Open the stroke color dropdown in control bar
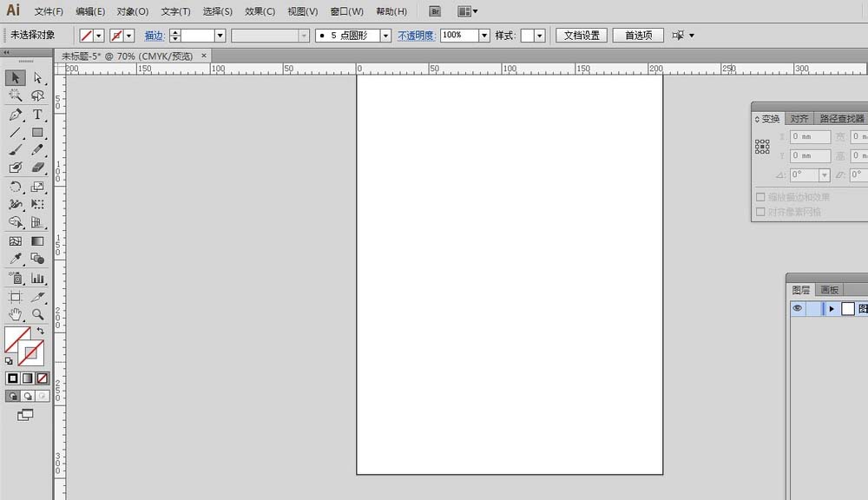Viewport: 868px width, 500px height. click(x=129, y=36)
